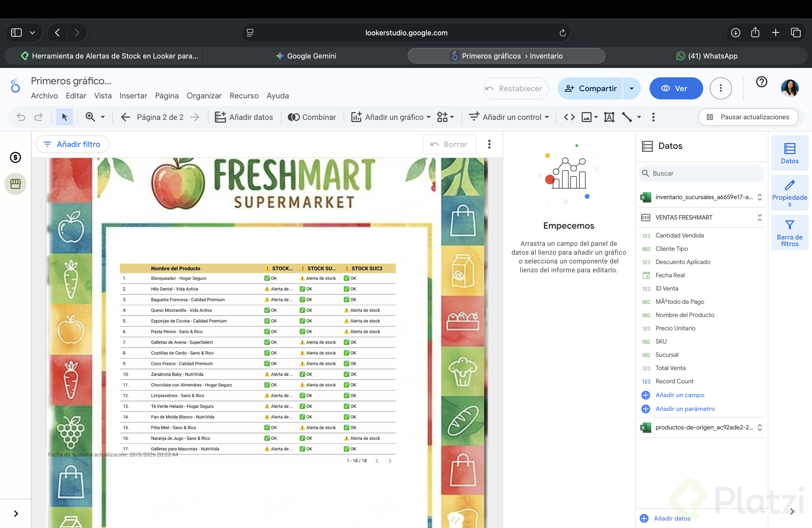Open the Compartir dropdown arrow
This screenshot has height=528, width=812.
632,88
